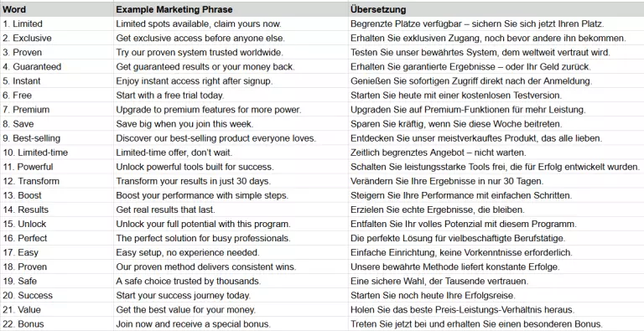Click 'Die perfekte Lösung für vielbeschäftigte Berufstätige.'
Viewport: 644px width, 331px height.
tap(496, 238)
